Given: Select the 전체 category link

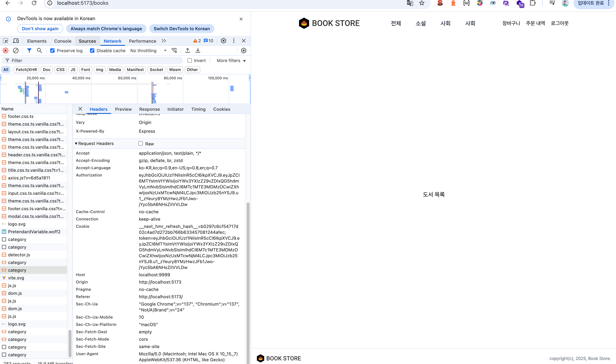Looking at the screenshot, I should [x=396, y=23].
